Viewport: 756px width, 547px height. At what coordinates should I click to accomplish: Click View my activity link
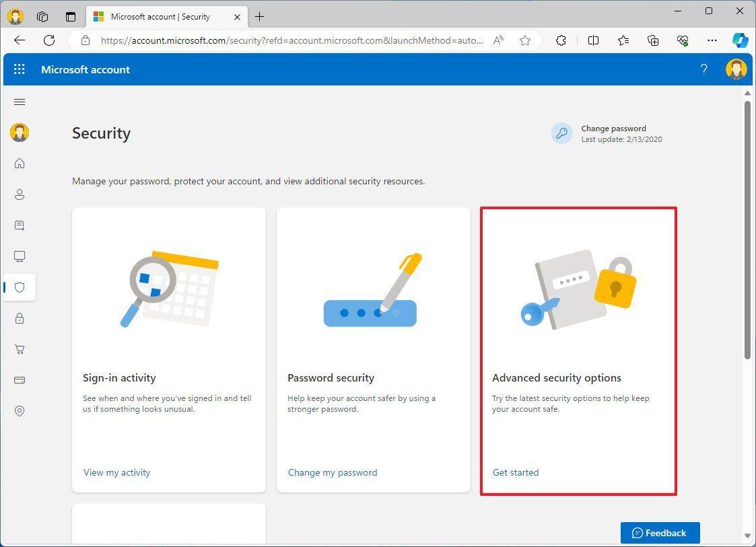point(116,472)
